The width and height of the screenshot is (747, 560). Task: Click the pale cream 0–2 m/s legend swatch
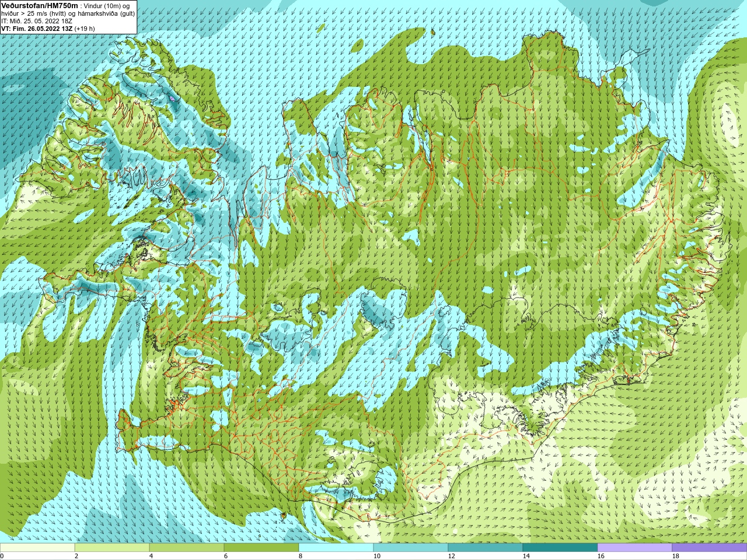(37, 548)
